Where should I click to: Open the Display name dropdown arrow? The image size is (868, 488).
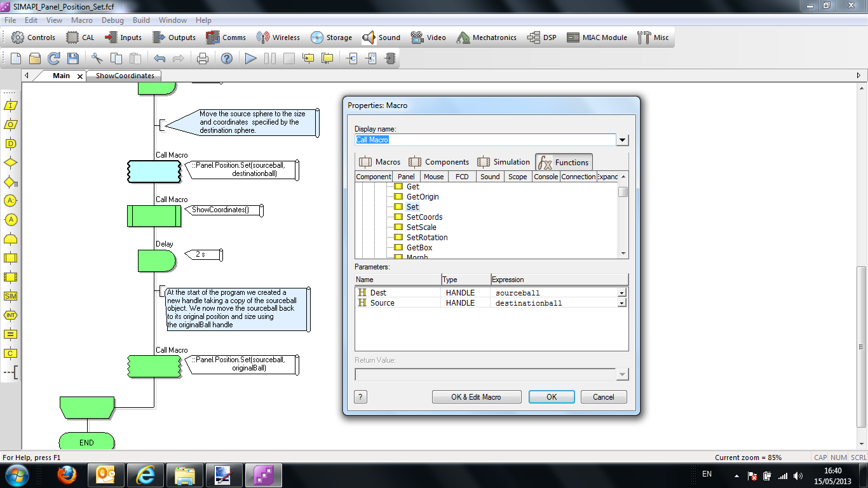pyautogui.click(x=623, y=140)
